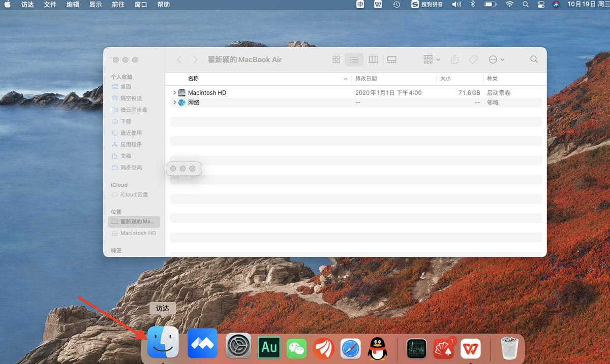Launch Activity Monitor from the Dock
This screenshot has width=610, height=364.
pyautogui.click(x=416, y=348)
